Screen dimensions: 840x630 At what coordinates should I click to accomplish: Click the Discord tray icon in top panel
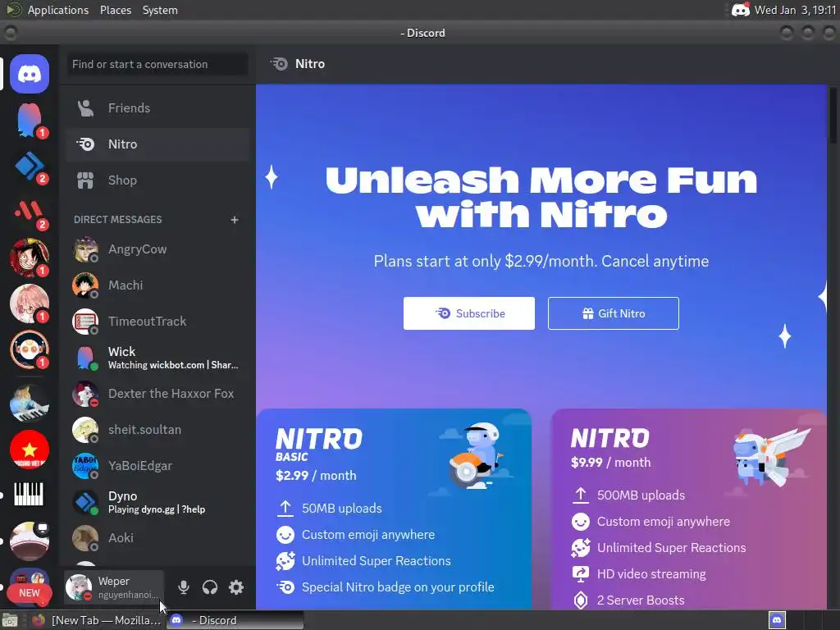click(741, 10)
